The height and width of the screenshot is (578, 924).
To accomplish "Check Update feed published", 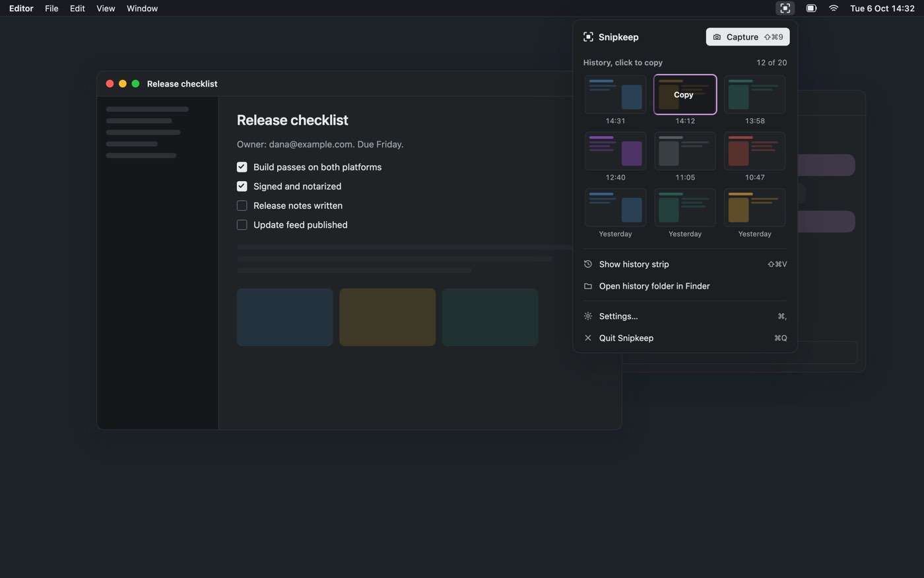I will coord(242,225).
